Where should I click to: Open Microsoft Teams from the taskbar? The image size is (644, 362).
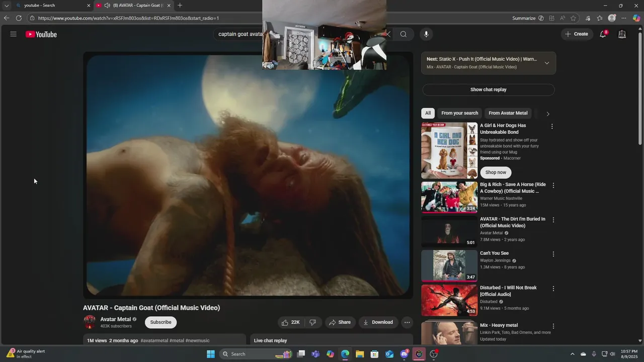click(x=315, y=354)
